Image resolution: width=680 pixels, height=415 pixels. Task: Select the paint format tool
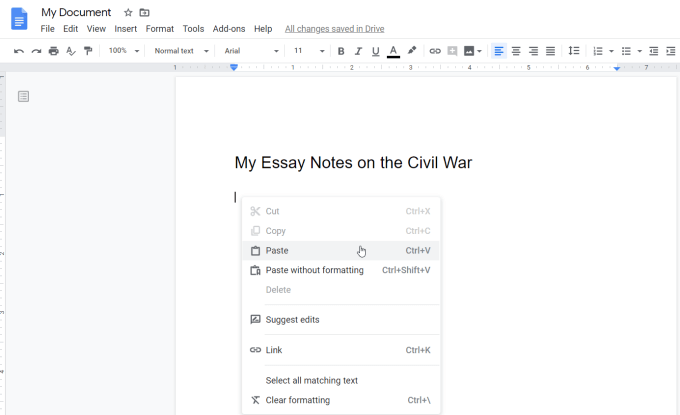(88, 51)
